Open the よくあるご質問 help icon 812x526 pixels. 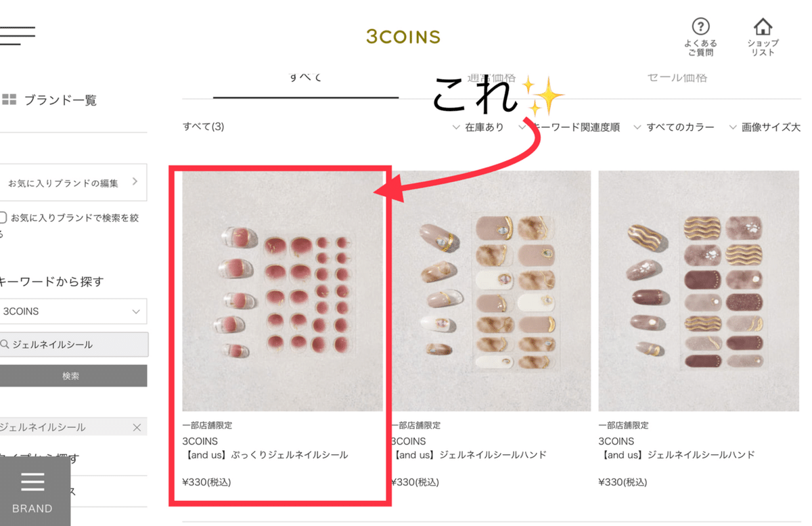700,26
